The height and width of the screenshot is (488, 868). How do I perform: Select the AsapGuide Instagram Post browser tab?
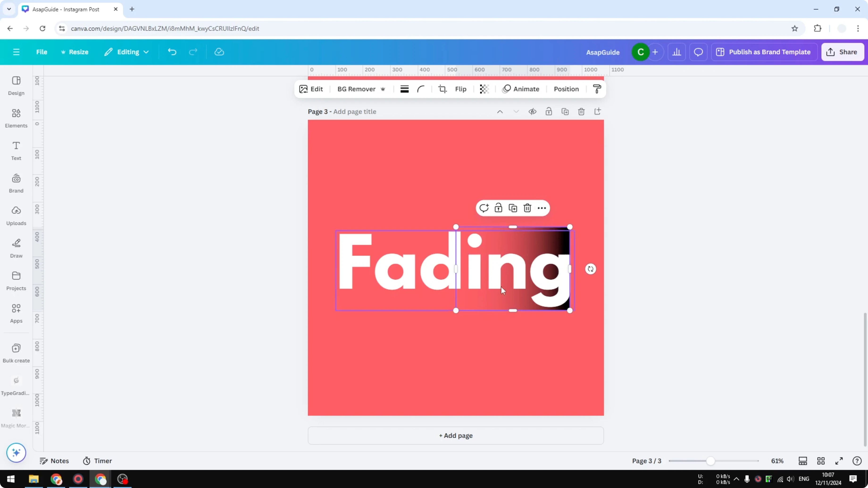coord(66,9)
